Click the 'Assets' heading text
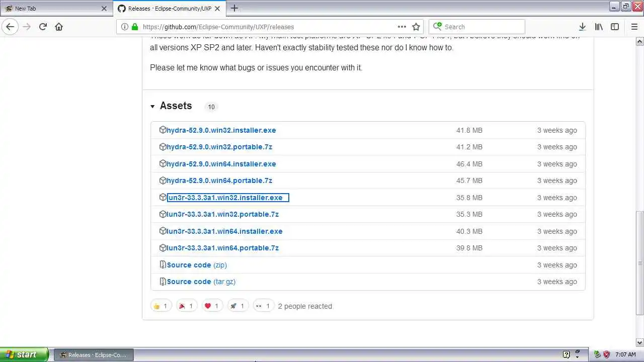The image size is (644, 362). pyautogui.click(x=176, y=106)
